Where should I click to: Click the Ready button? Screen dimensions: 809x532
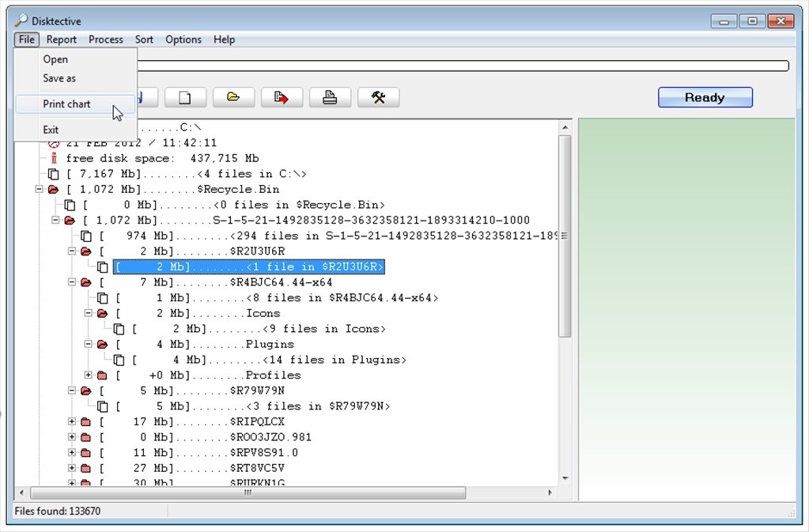click(x=705, y=97)
